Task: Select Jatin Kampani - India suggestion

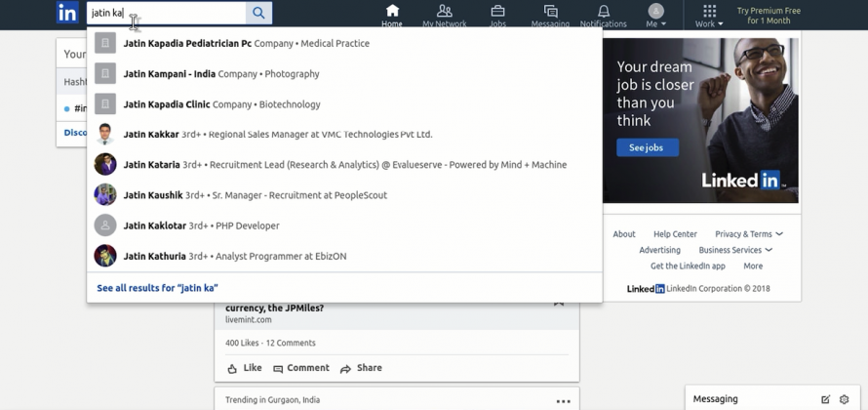Action: point(344,73)
